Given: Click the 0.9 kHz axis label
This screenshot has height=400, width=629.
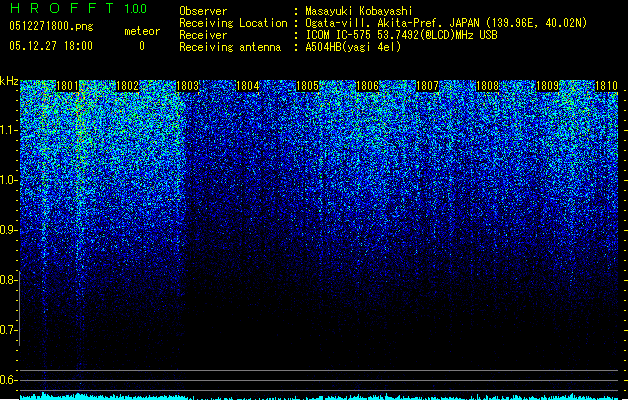Looking at the screenshot, I should pos(8,230).
